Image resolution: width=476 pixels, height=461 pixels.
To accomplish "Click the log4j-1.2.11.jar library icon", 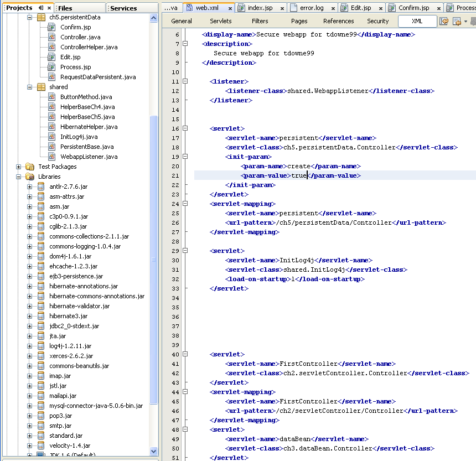I will 40,346.
